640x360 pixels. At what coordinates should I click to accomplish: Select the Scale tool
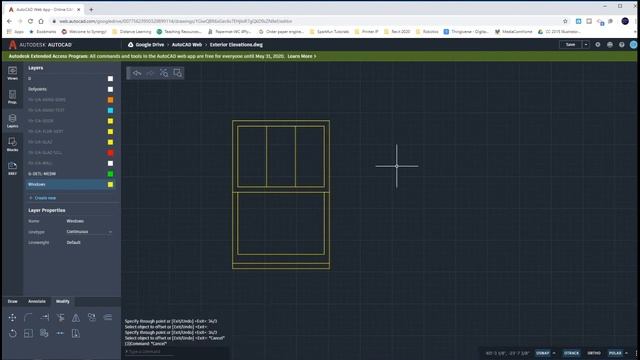click(28, 333)
